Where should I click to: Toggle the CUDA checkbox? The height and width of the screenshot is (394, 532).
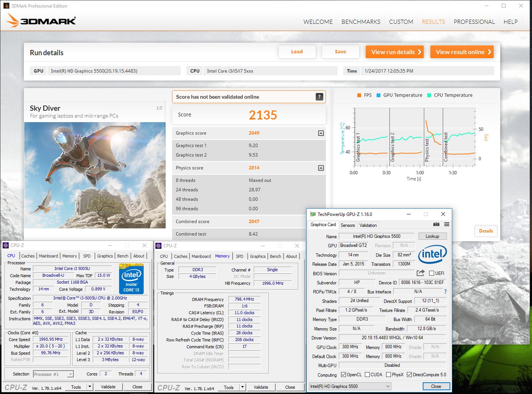[x=367, y=375]
